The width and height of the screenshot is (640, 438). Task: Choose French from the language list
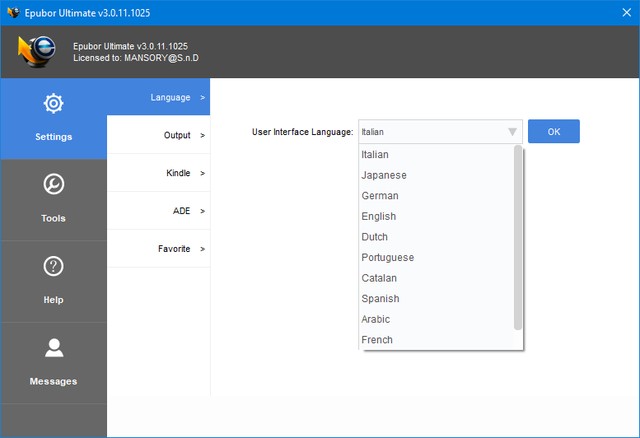377,340
